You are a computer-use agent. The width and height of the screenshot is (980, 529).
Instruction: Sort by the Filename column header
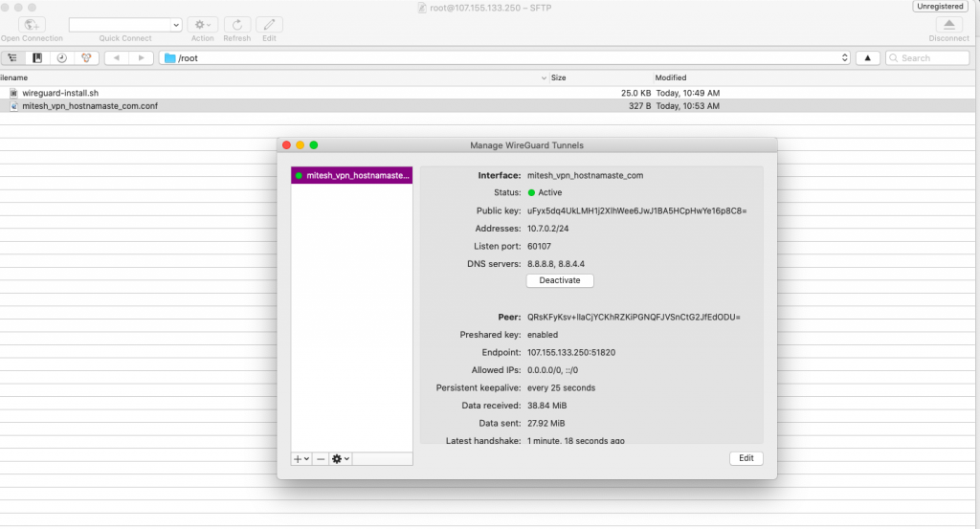(273, 77)
